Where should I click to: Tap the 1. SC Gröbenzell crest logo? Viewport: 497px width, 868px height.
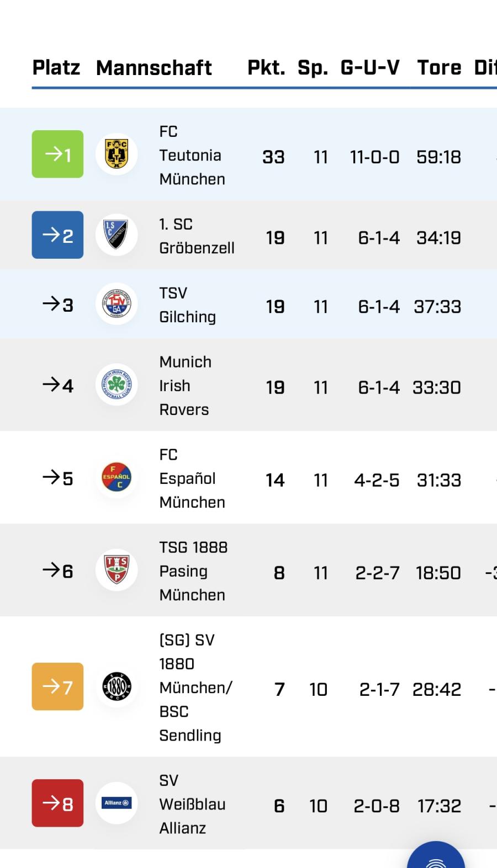(x=117, y=235)
